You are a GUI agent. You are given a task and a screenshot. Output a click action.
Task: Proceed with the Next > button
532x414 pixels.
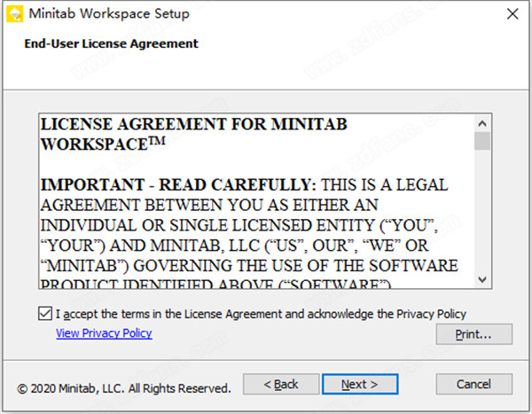click(x=360, y=384)
